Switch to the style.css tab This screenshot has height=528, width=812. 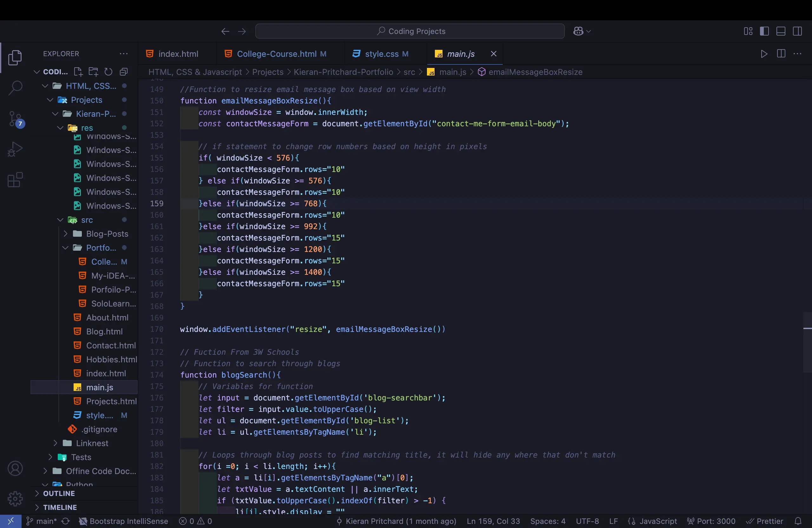[x=382, y=54]
